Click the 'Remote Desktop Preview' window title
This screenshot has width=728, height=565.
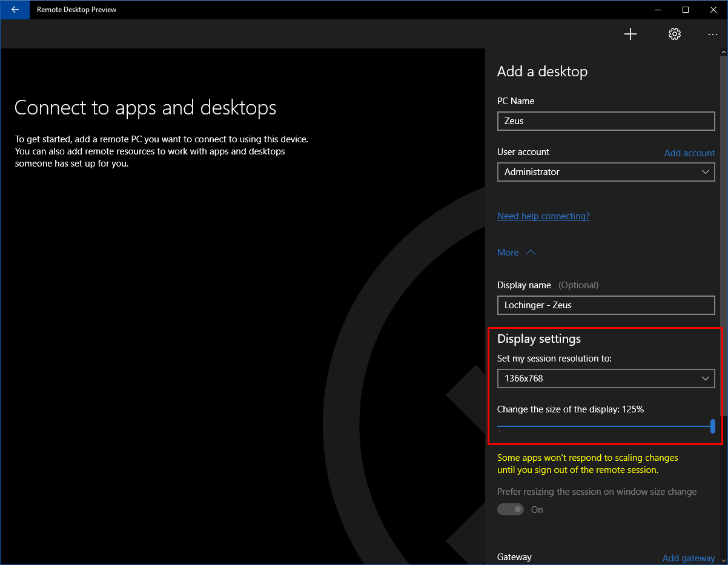[77, 10]
